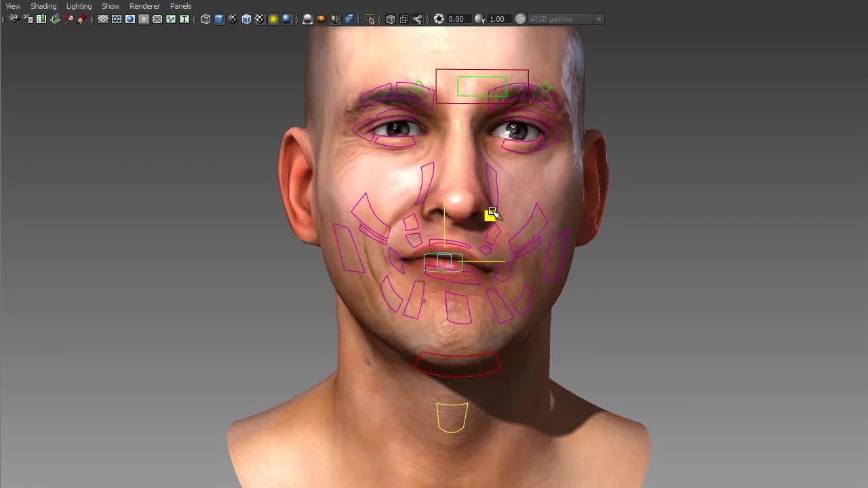Click the 2D Pan/Zoom icon

[68, 19]
